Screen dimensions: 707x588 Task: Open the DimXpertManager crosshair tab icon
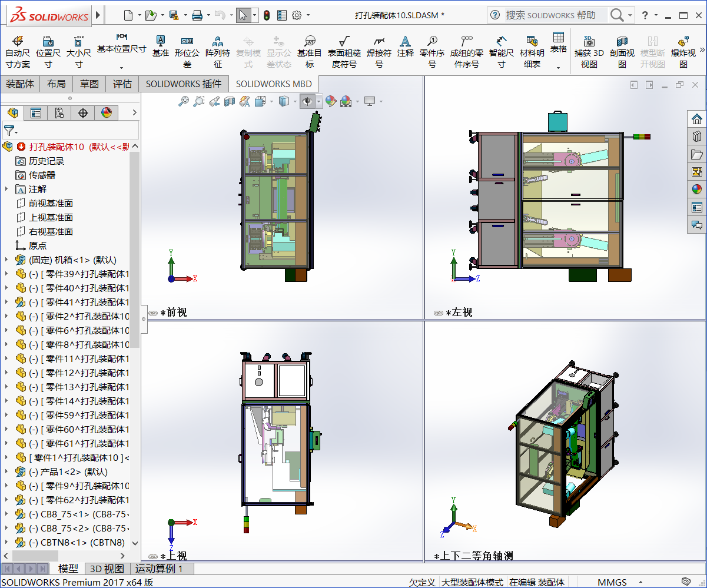[x=83, y=113]
